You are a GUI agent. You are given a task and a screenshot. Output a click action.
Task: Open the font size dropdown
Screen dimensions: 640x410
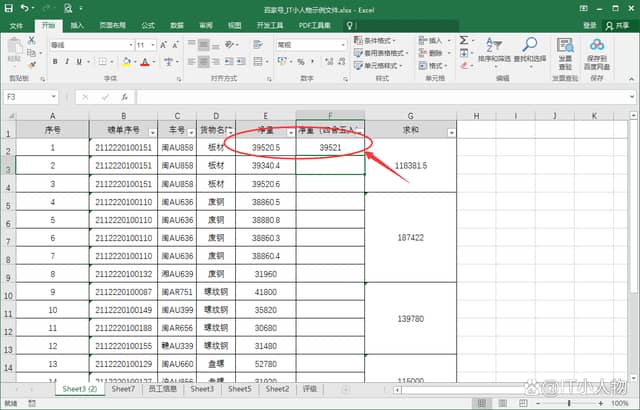153,45
